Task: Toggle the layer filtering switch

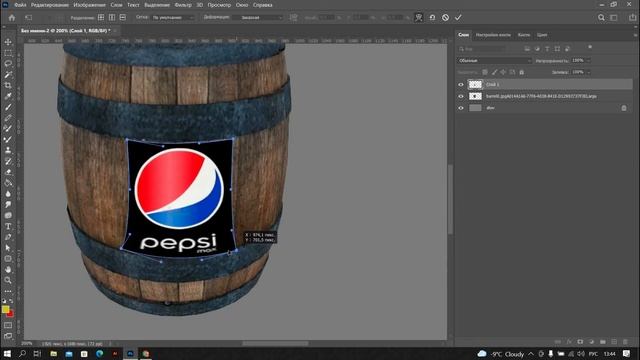Action: 590,47
